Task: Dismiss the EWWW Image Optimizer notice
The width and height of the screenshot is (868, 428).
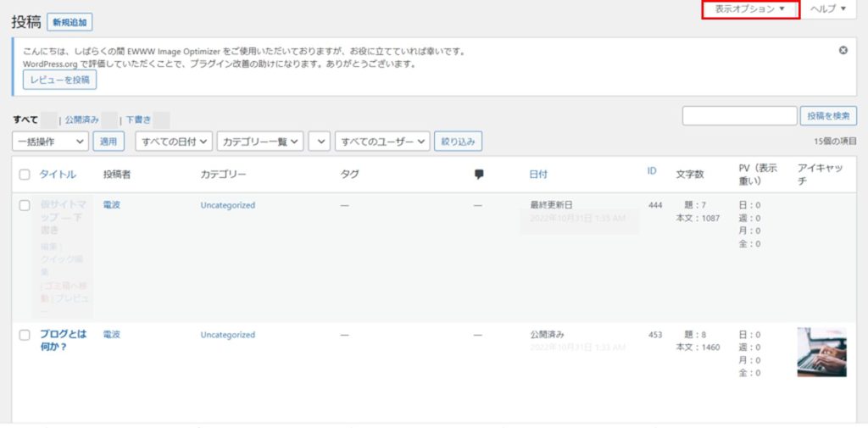Action: coord(843,50)
